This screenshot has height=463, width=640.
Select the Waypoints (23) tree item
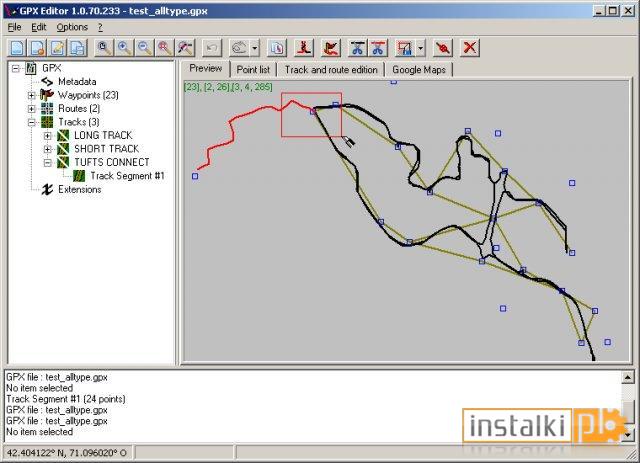click(88, 95)
